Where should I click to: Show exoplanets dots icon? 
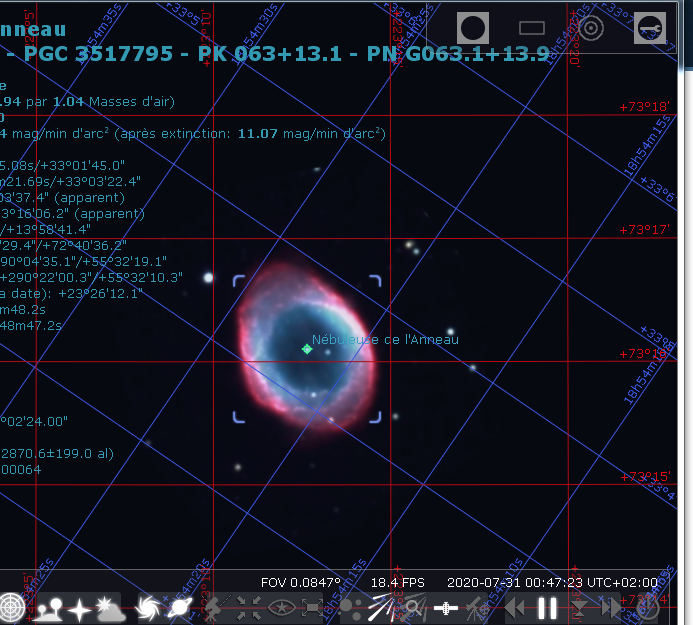tap(349, 609)
